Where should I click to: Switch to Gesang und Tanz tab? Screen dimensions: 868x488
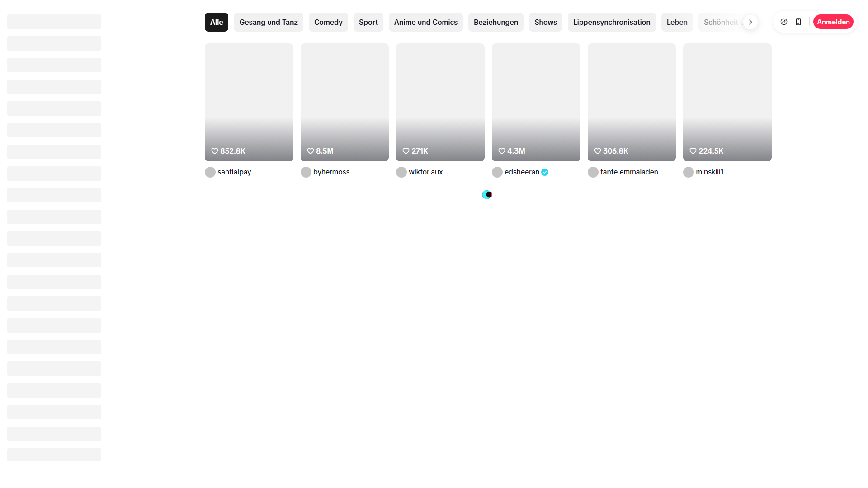pyautogui.click(x=269, y=22)
